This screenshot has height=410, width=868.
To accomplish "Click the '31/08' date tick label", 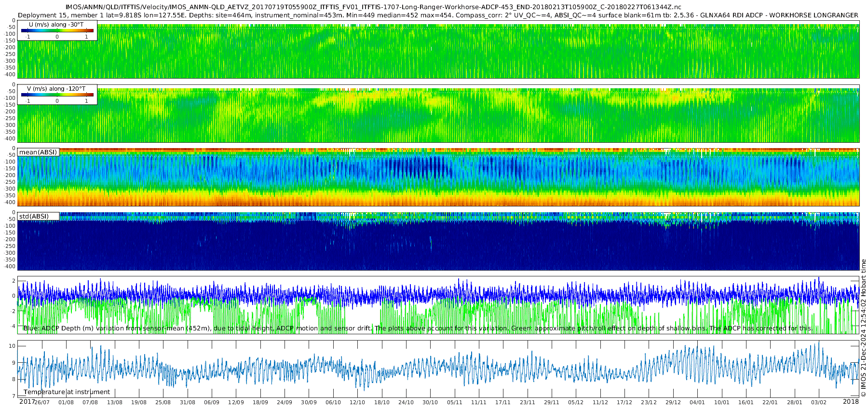I will click(188, 403).
